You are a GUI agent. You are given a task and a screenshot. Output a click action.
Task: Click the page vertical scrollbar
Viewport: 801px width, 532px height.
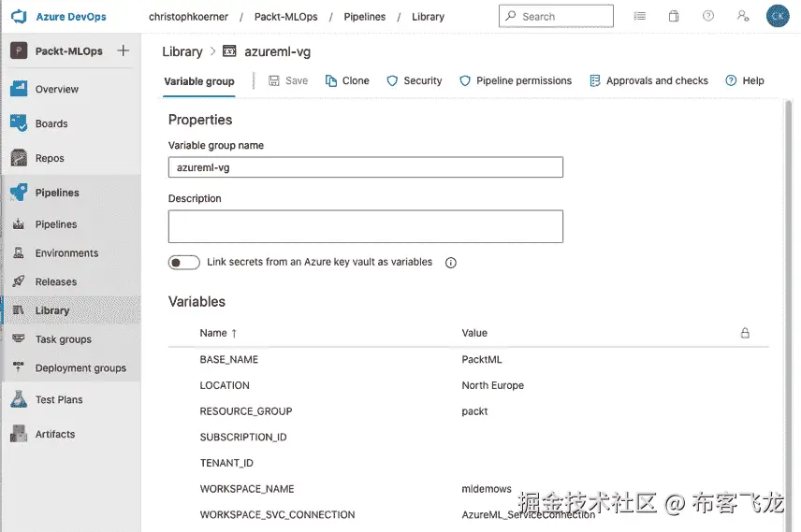(x=788, y=315)
